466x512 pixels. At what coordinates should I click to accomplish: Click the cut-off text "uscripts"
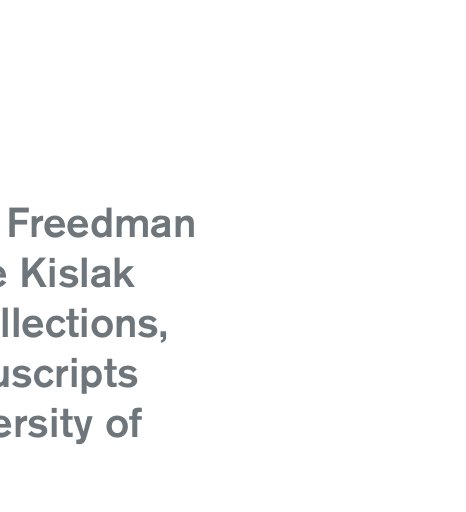(x=69, y=375)
